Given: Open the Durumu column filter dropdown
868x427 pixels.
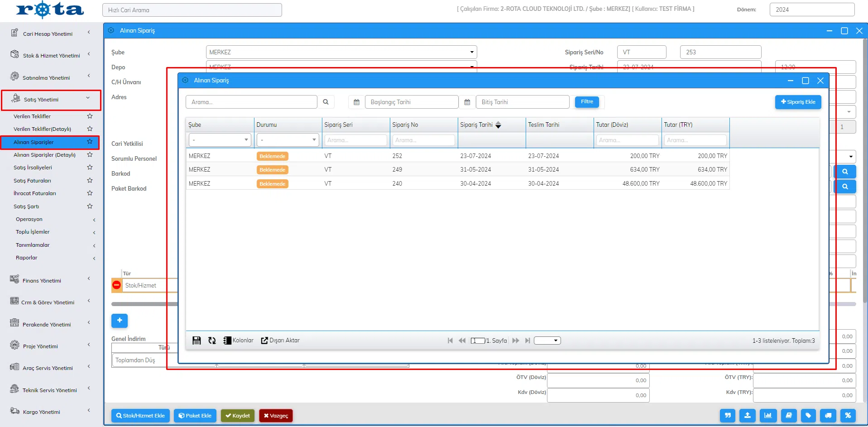Looking at the screenshot, I should [x=288, y=140].
